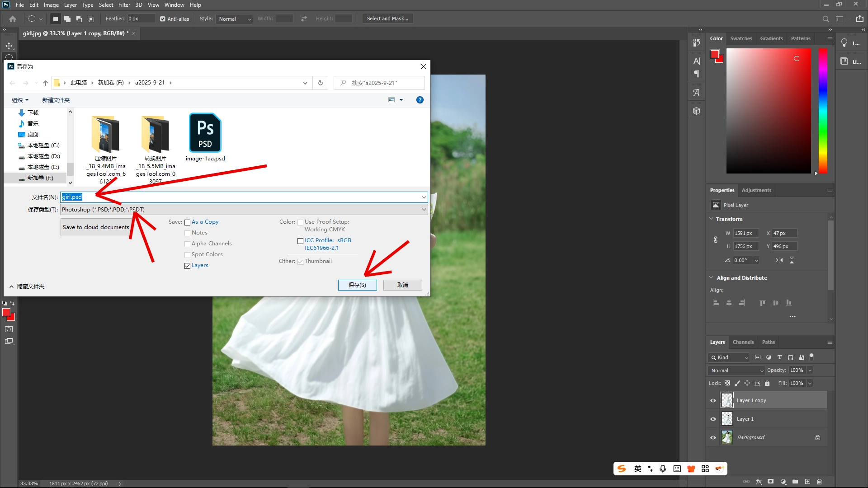Create a new group with the folder icon
The image size is (868, 488).
(796, 482)
